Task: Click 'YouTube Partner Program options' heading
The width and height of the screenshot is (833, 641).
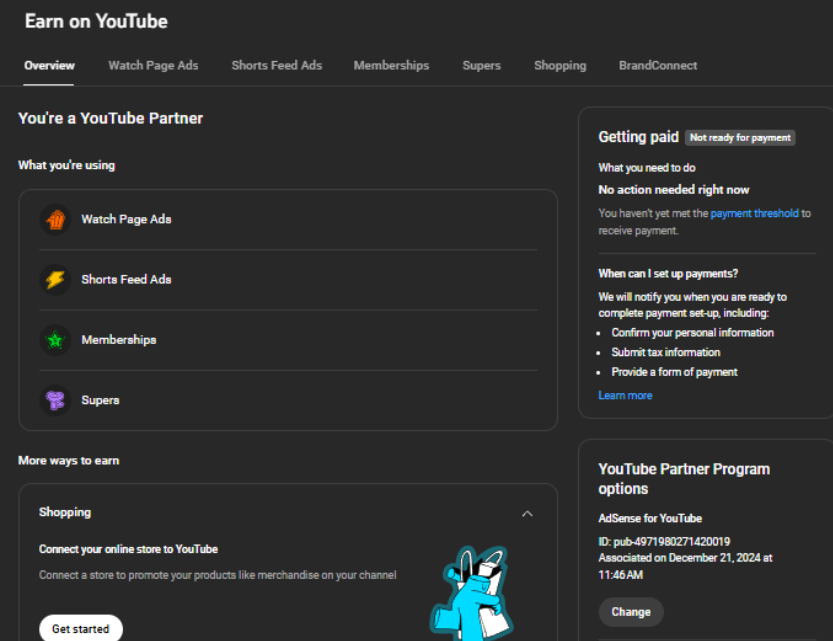Action: point(684,479)
